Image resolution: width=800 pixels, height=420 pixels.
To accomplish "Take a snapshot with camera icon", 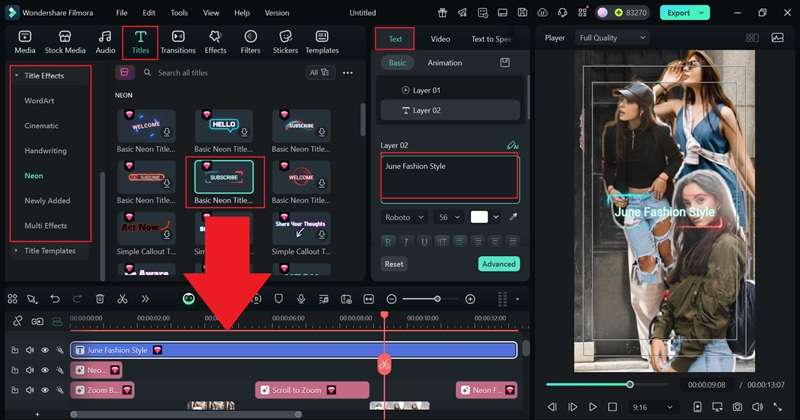I will click(737, 407).
